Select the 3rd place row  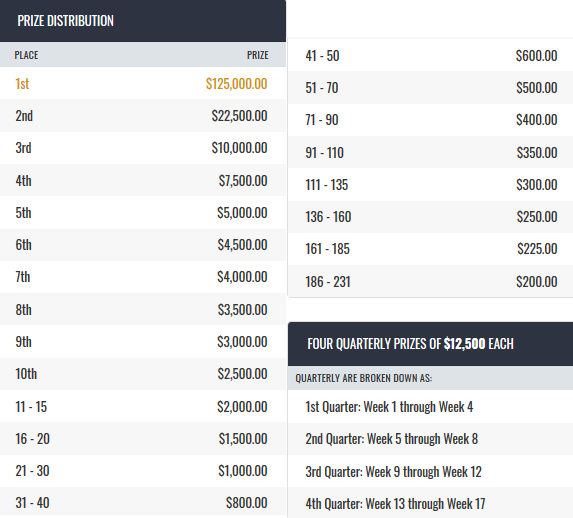143,148
